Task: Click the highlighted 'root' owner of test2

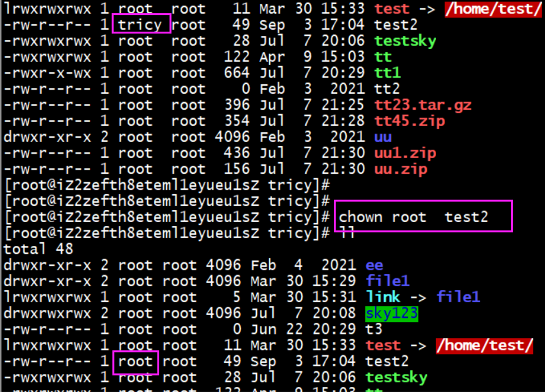Action: pos(136,361)
